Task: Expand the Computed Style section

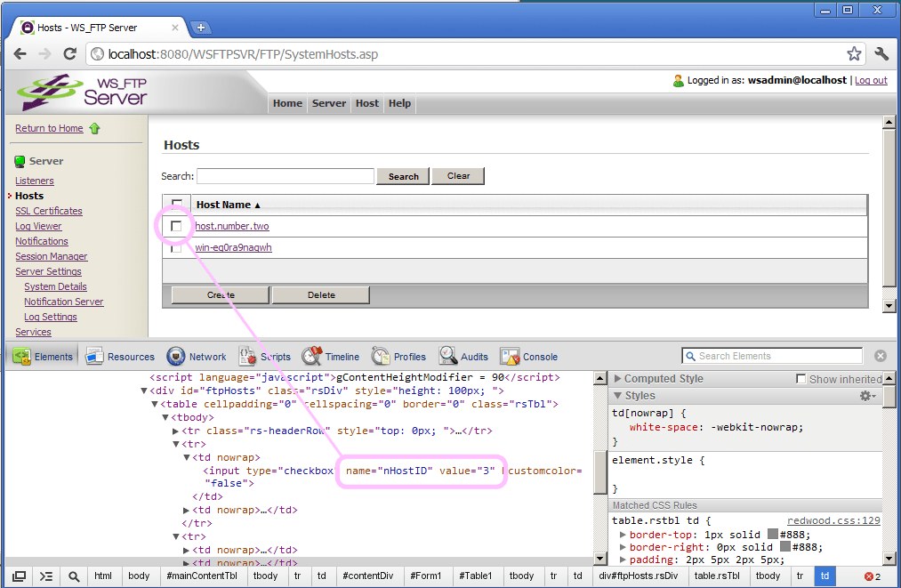Action: [x=618, y=379]
